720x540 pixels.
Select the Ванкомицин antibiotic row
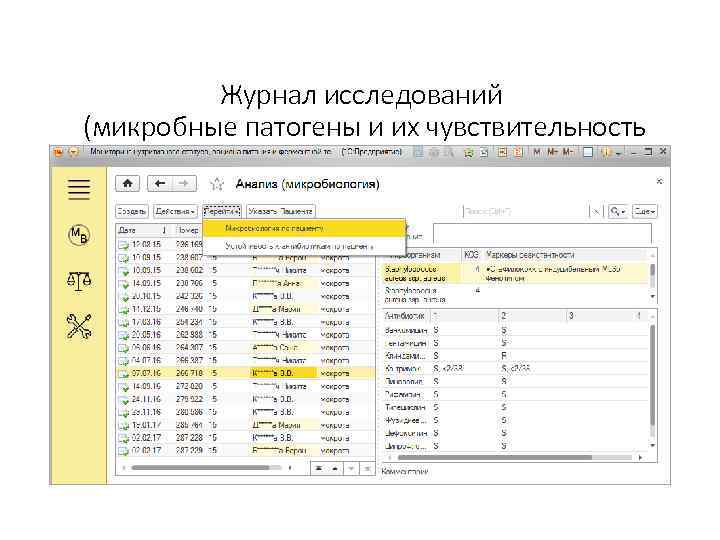click(x=516, y=330)
